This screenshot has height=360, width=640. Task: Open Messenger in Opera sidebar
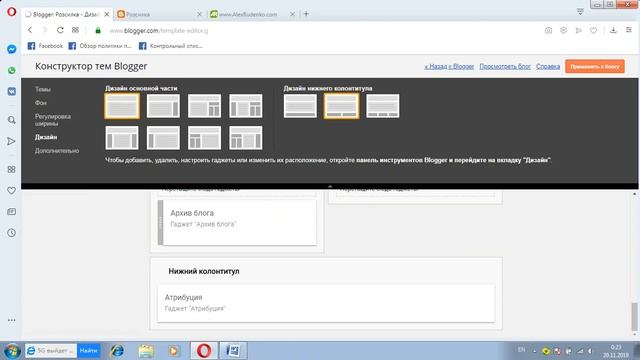click(11, 49)
